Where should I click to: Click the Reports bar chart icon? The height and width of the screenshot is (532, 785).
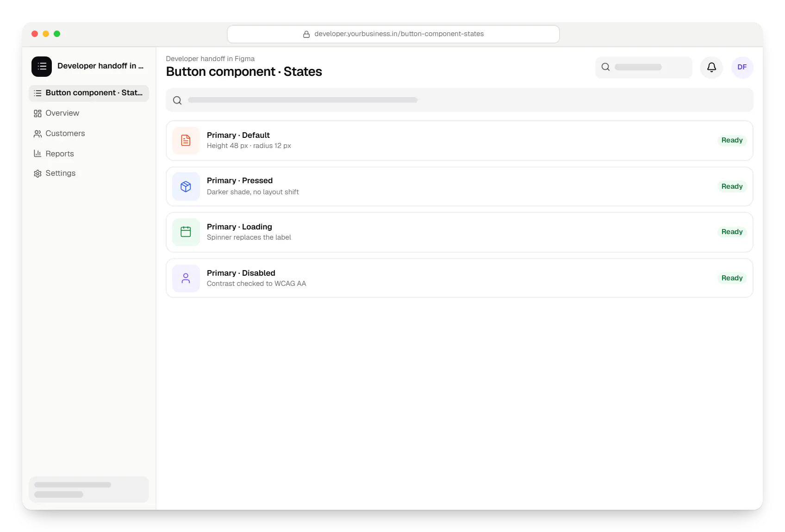pyautogui.click(x=37, y=154)
